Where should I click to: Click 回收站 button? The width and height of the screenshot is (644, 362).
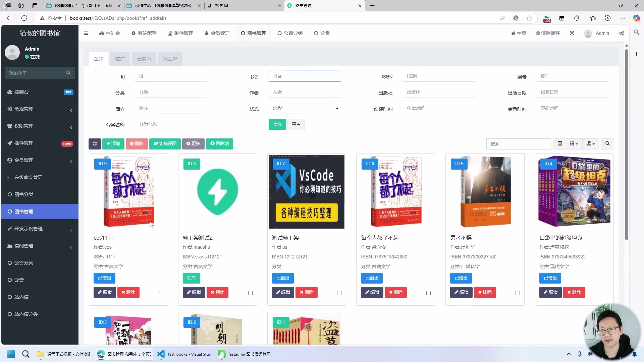(x=219, y=144)
